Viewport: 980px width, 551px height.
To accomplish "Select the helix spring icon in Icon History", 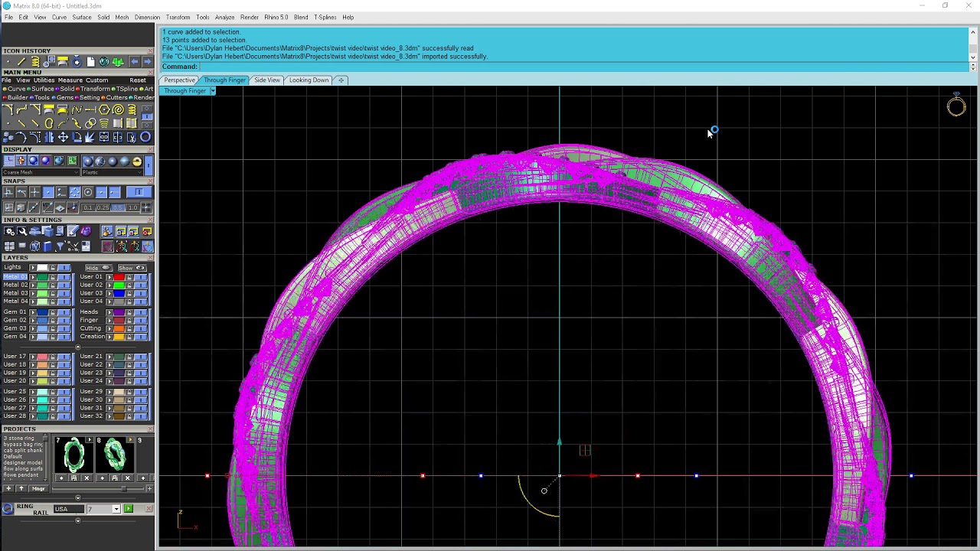I will [x=35, y=60].
